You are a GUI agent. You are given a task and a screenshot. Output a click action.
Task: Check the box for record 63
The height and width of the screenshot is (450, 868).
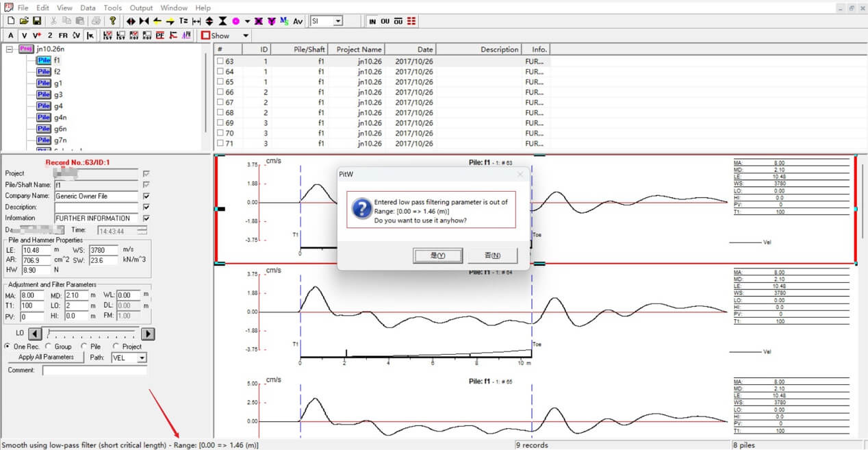click(220, 61)
